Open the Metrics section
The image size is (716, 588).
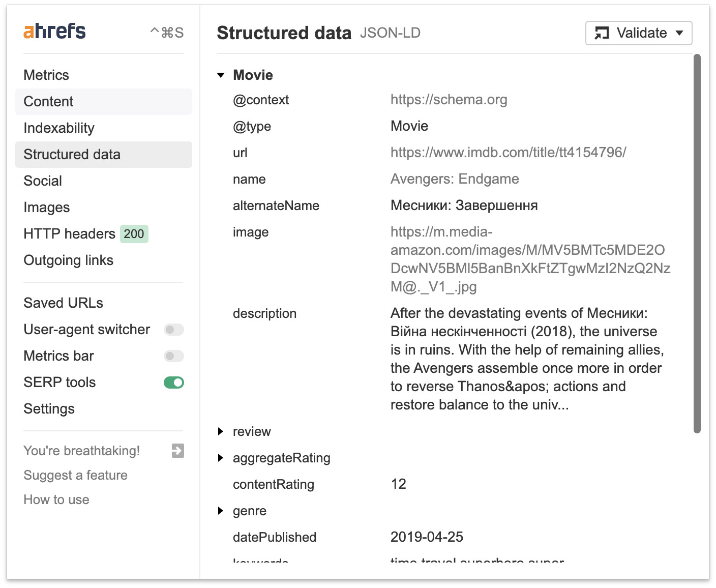[x=46, y=75]
